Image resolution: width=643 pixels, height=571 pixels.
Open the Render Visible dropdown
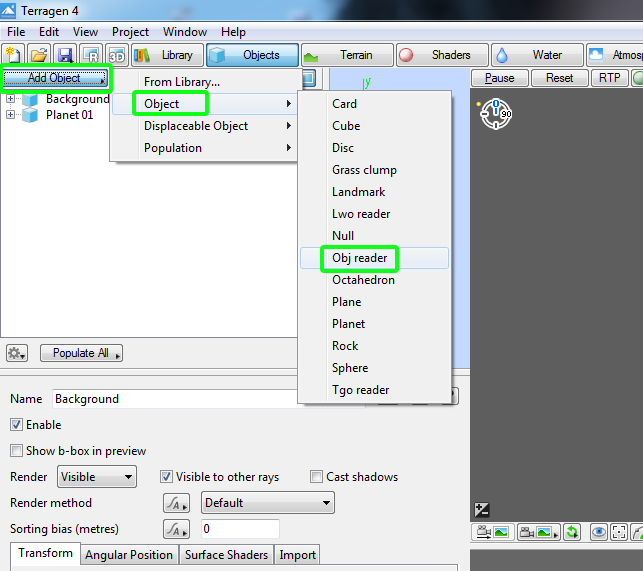click(97, 477)
